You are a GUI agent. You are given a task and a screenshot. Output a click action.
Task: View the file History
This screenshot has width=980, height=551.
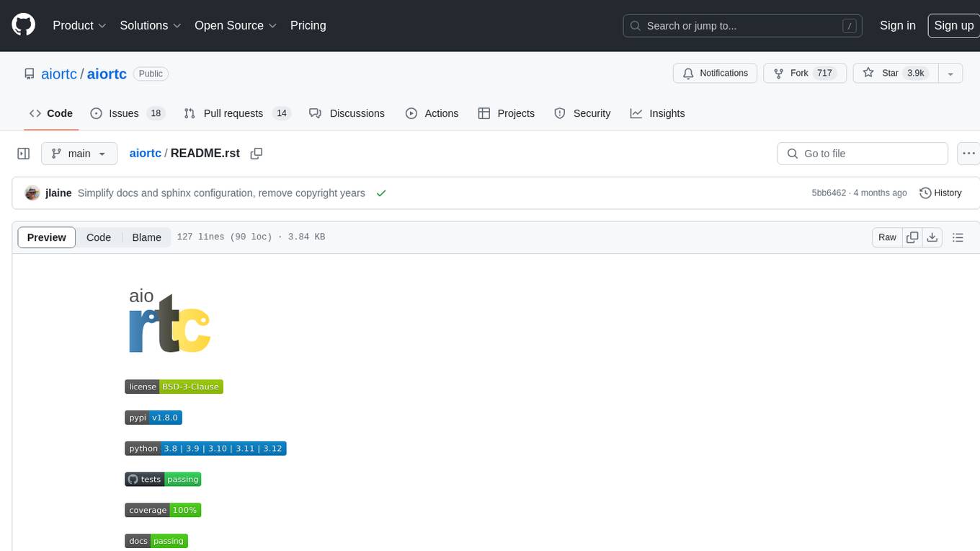(x=940, y=193)
